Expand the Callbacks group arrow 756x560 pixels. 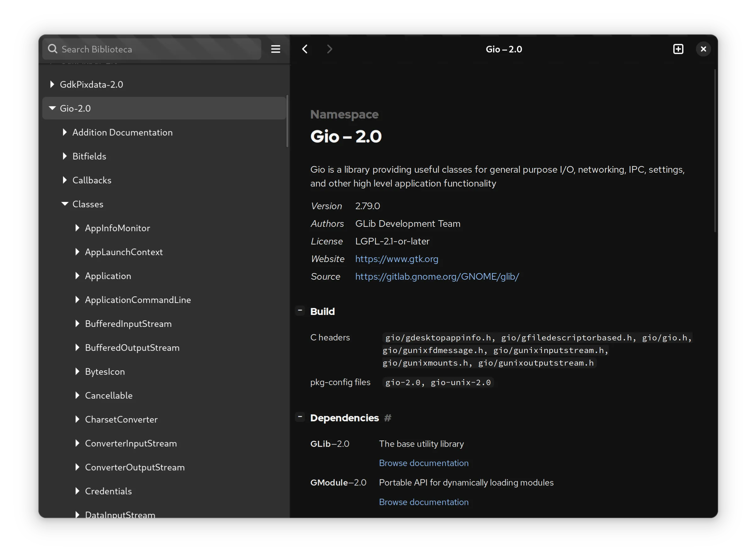(x=65, y=180)
